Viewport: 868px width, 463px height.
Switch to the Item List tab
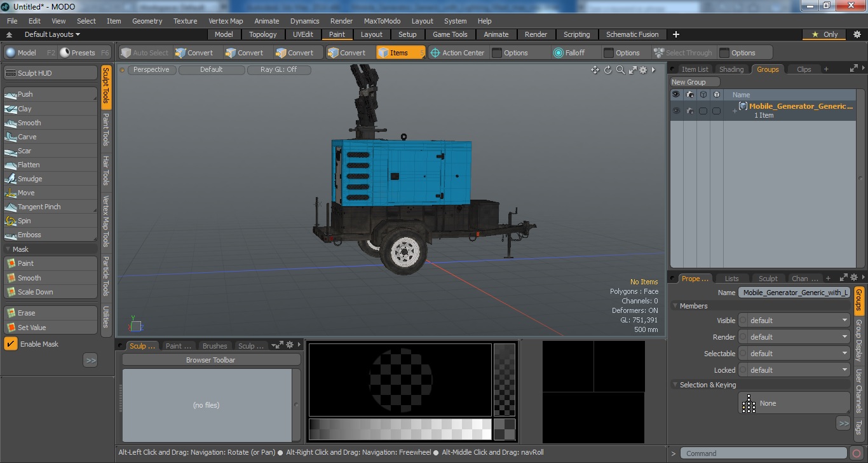click(695, 69)
